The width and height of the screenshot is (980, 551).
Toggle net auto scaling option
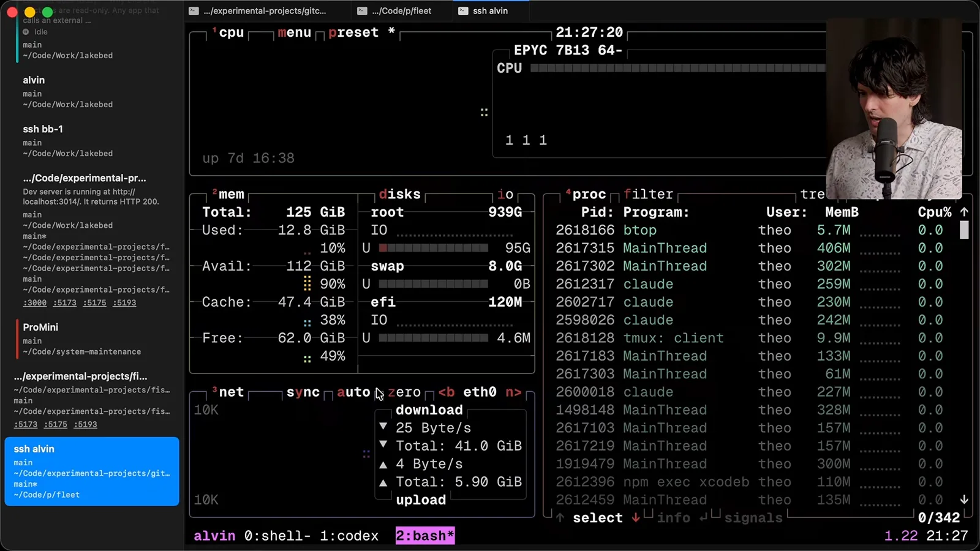[x=353, y=392]
